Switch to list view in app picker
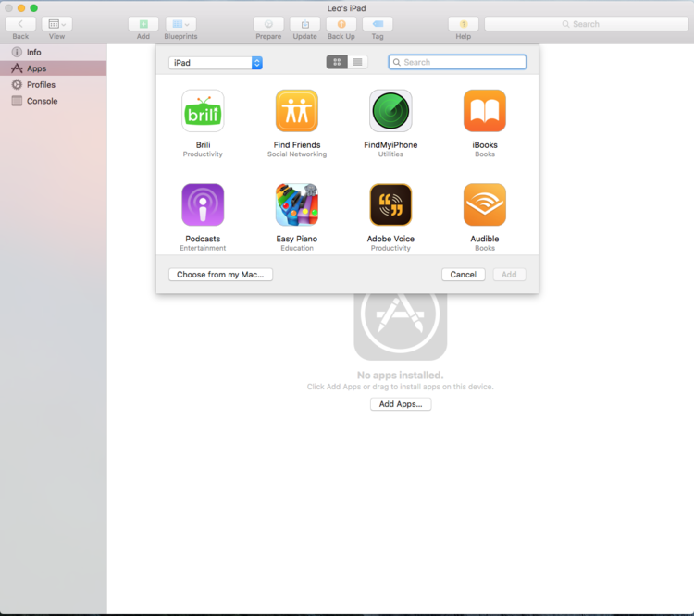This screenshot has width=694, height=616. point(357,62)
